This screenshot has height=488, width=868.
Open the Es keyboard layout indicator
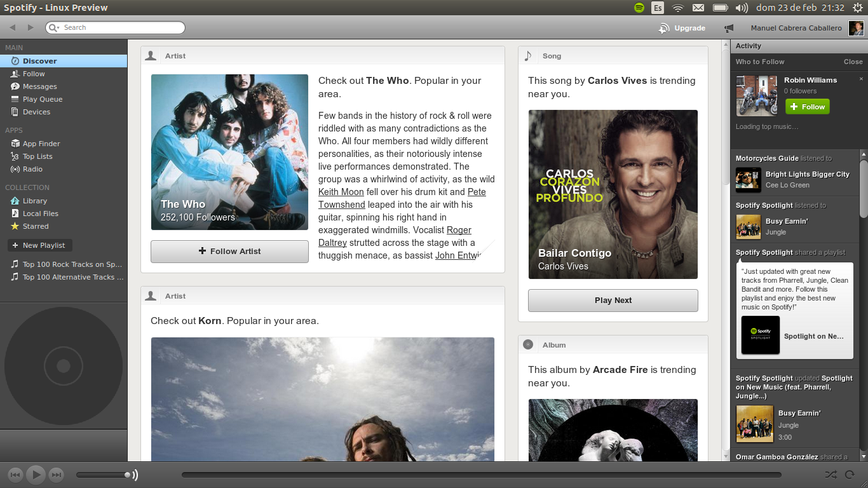click(658, 8)
